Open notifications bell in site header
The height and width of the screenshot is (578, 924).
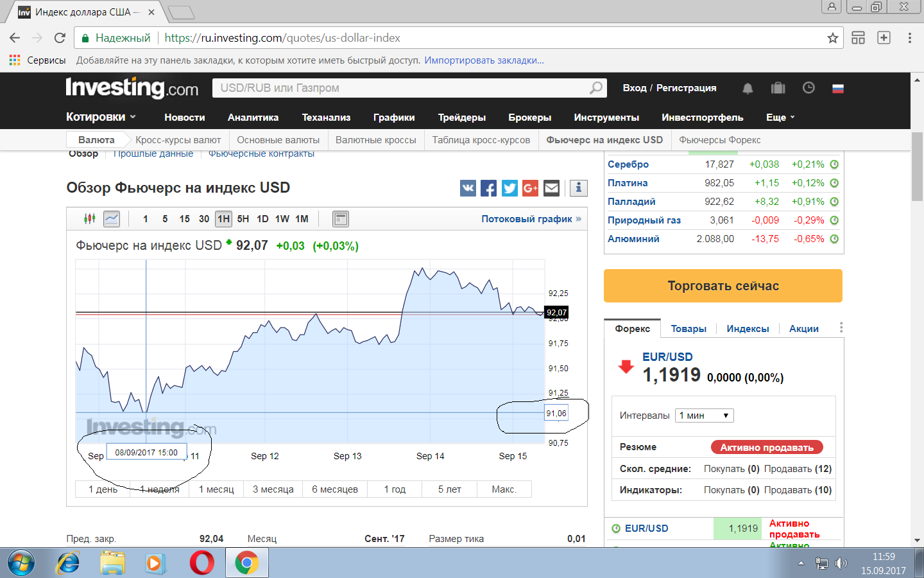pyautogui.click(x=748, y=88)
